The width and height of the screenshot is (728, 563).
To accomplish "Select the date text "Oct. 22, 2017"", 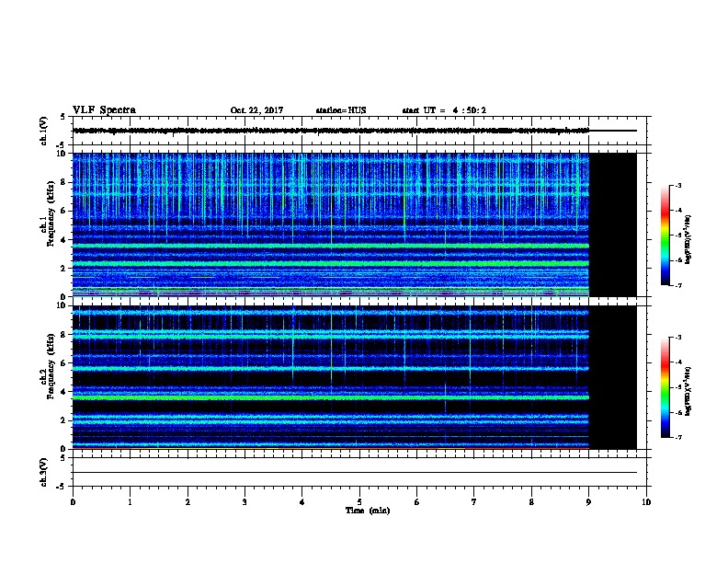I will pyautogui.click(x=256, y=110).
